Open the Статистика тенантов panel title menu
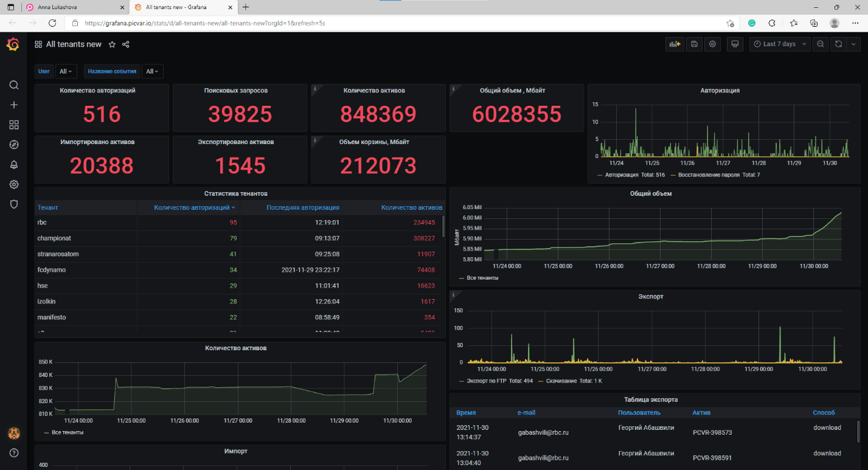868x470 pixels. click(235, 193)
